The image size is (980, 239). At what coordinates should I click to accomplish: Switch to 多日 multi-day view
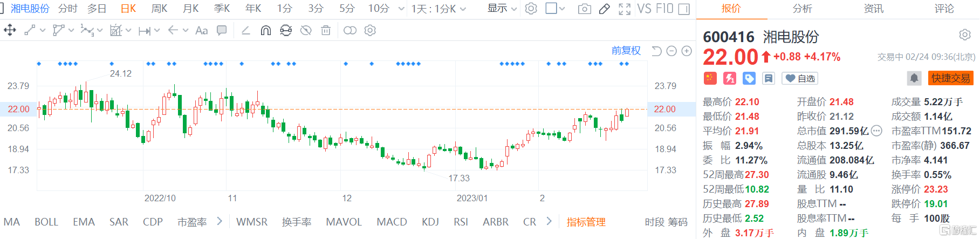click(x=97, y=9)
